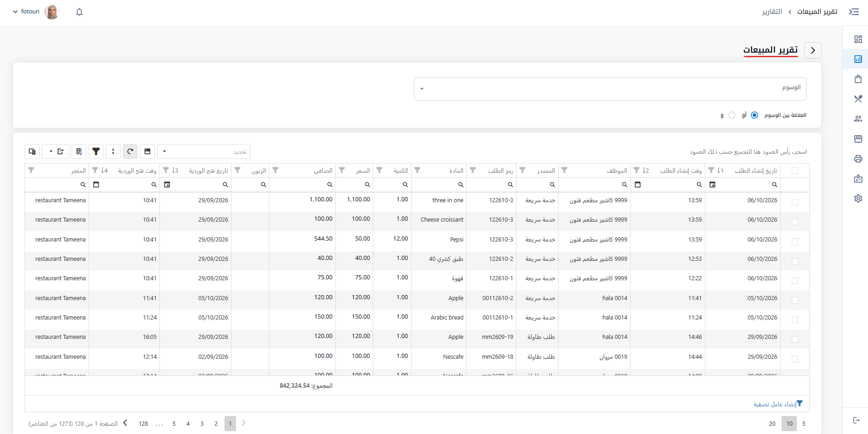Open calendar picker under تاريخ إنشاء الطلب
The width and height of the screenshot is (868, 434).
[712, 185]
